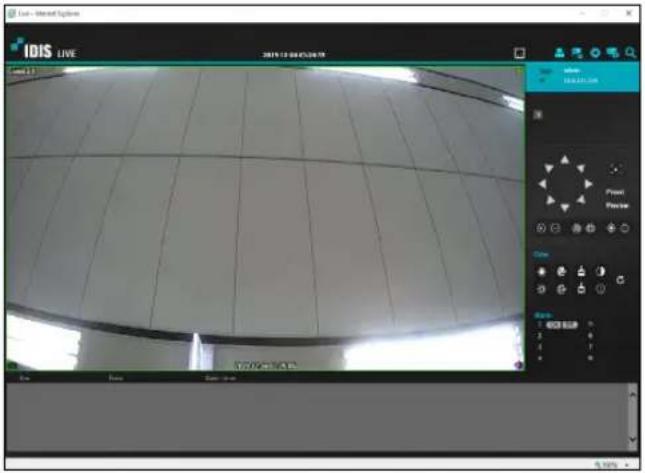Screen dimensions: 645x473
Task: Pan camera right with PTZ right arrow
Action: tap(588, 184)
